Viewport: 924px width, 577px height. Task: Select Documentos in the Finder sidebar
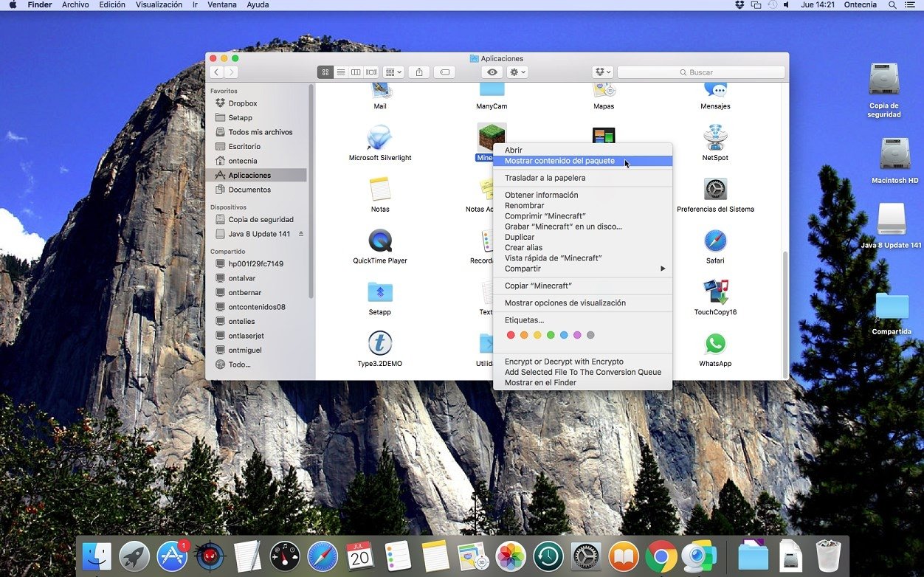point(258,190)
